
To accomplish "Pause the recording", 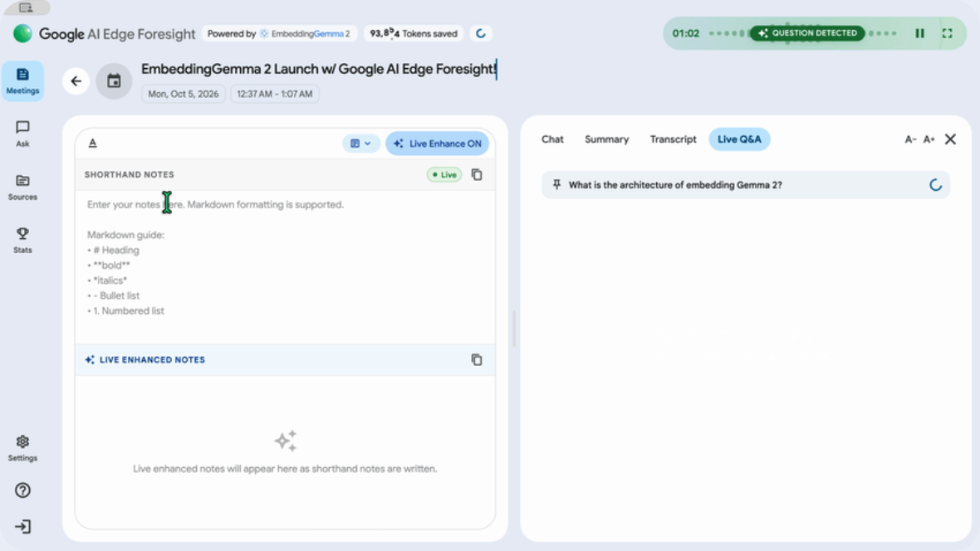I will 919,33.
